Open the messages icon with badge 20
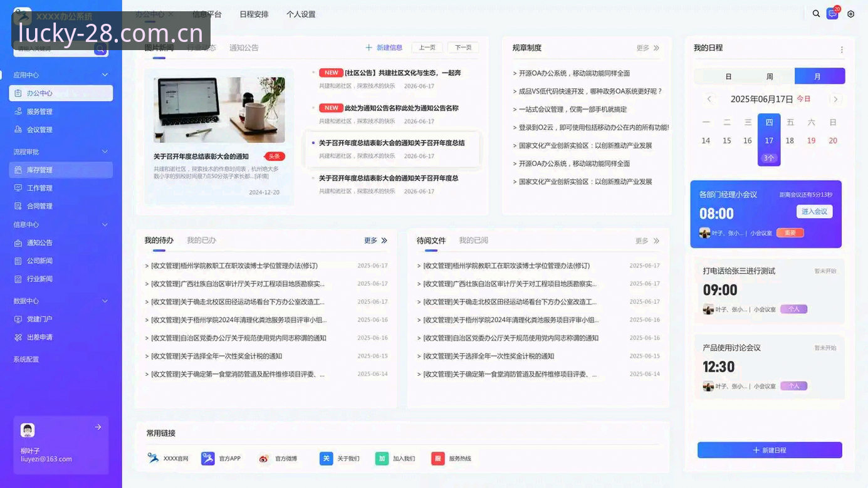 click(833, 13)
